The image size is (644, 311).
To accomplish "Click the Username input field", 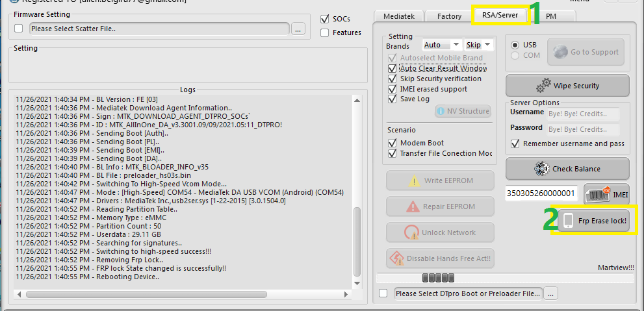I will click(x=583, y=113).
